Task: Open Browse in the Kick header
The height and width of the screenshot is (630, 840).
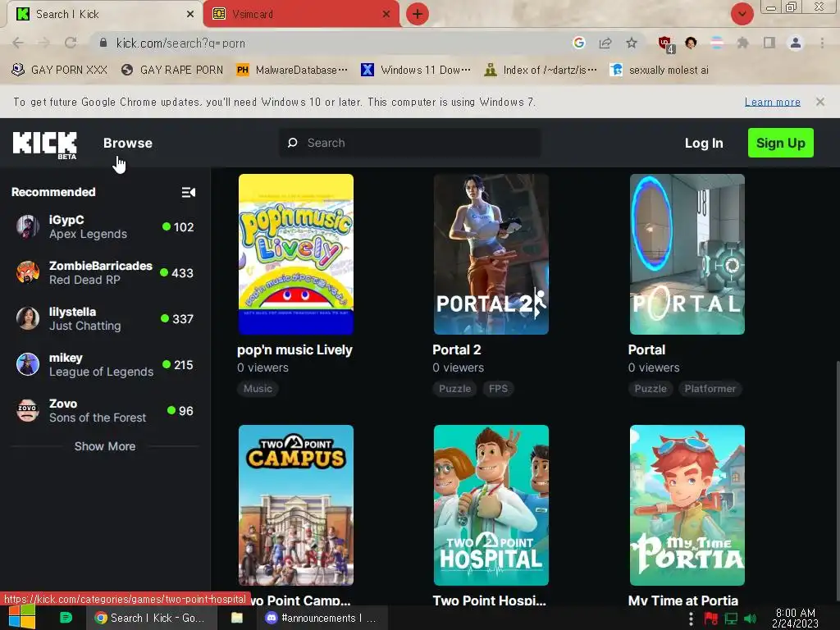Action: pos(127,143)
